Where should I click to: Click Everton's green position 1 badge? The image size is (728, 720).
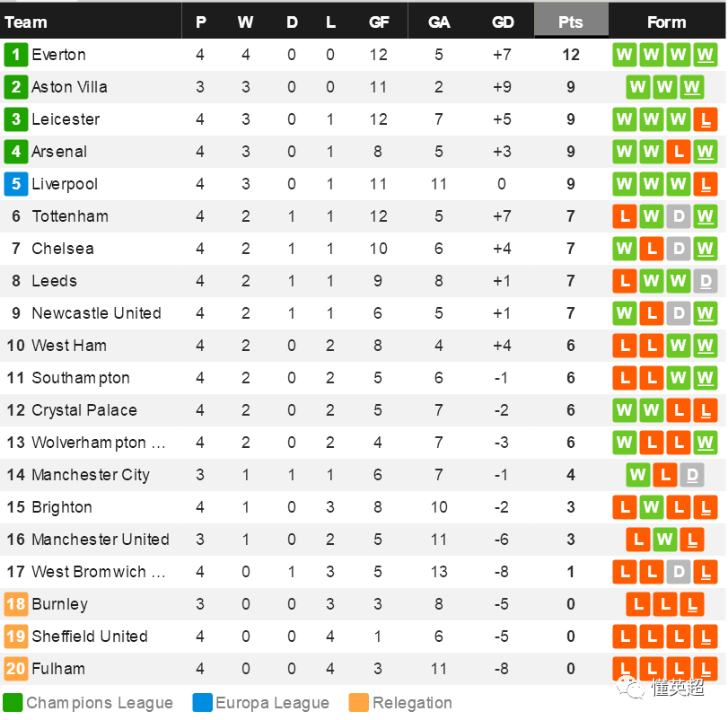pyautogui.click(x=16, y=55)
